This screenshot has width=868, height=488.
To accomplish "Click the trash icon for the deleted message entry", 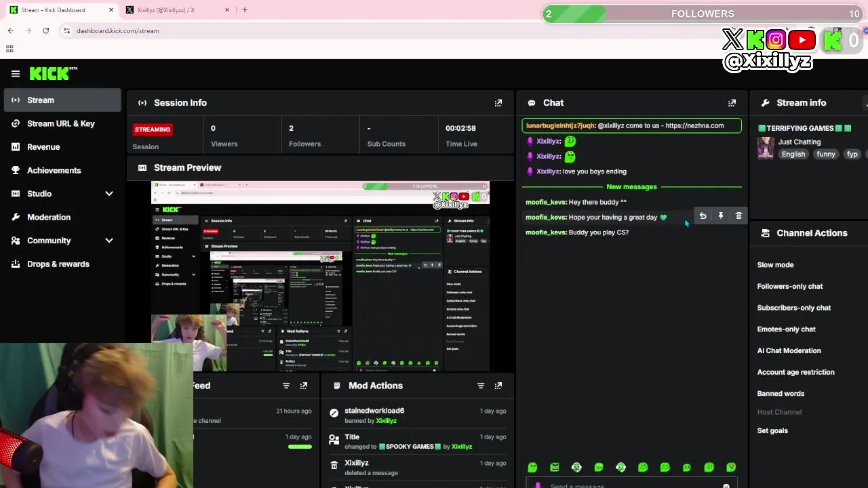I will pyautogui.click(x=334, y=465).
